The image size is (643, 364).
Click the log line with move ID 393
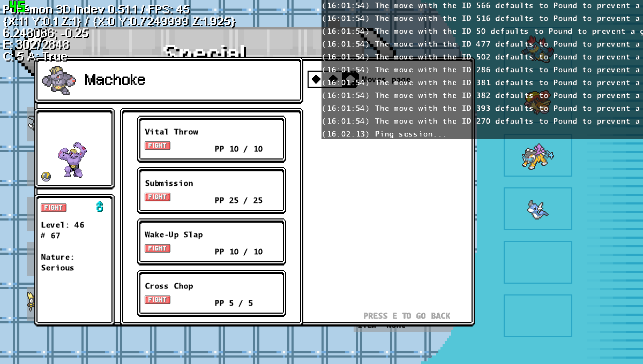(482, 108)
